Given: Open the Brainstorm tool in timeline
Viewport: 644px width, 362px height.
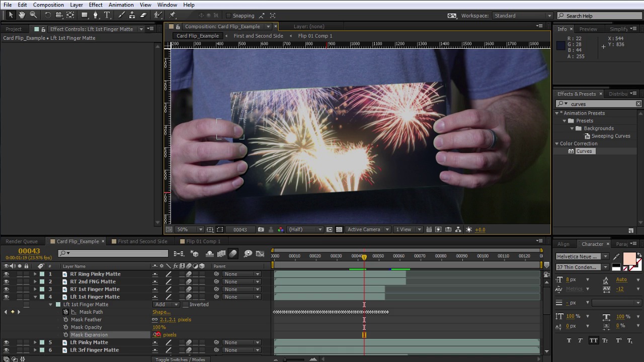Looking at the screenshot, I should pos(248,254).
